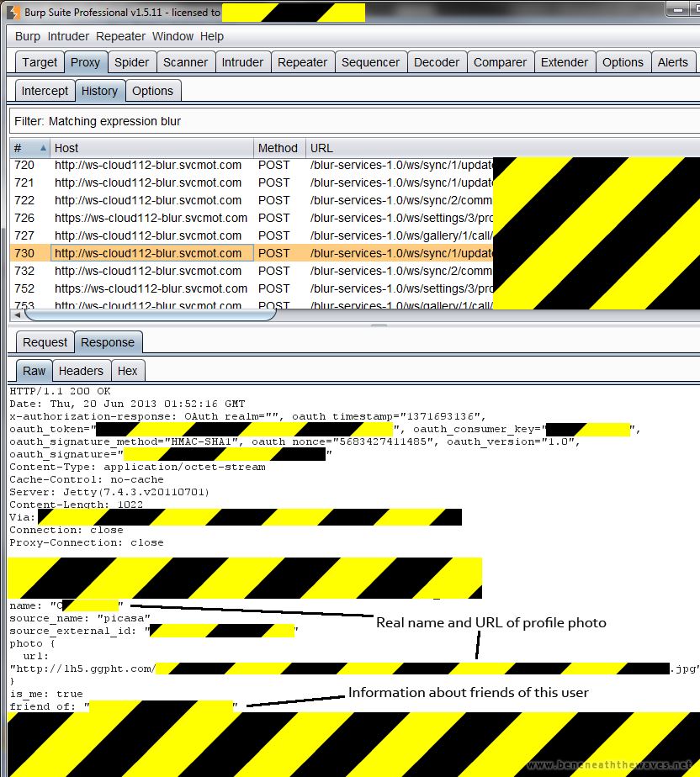Click the sync/1 URL cell in row 730
This screenshot has height=777, width=700.
[x=401, y=253]
